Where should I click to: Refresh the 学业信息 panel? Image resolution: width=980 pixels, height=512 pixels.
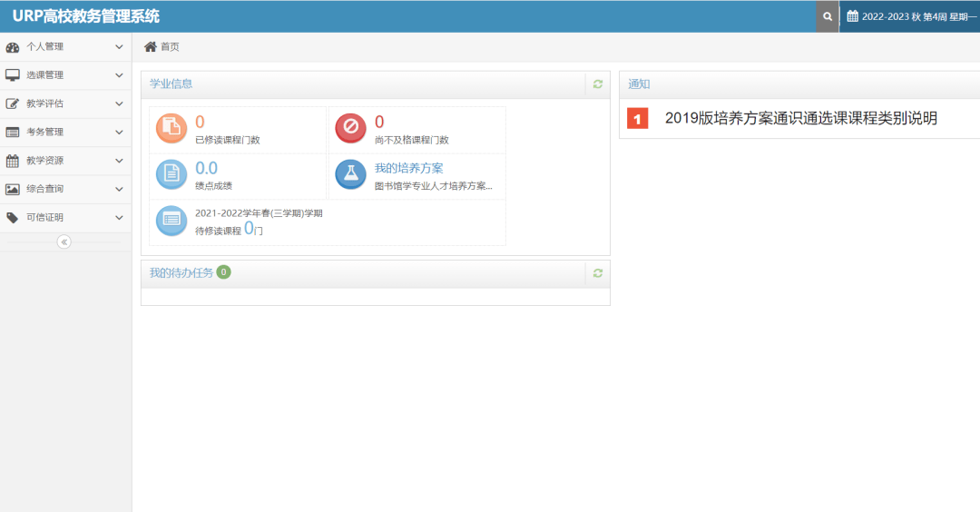tap(597, 84)
